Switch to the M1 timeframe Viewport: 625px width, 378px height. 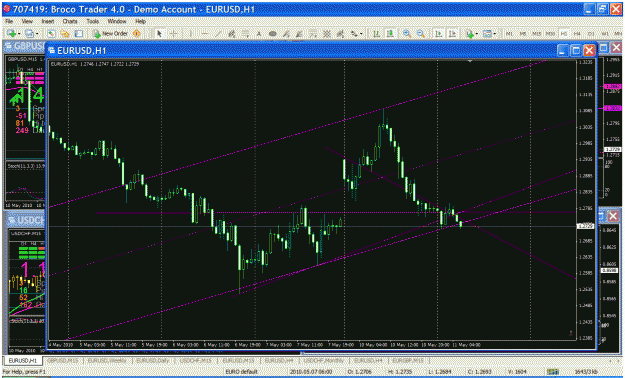pyautogui.click(x=509, y=33)
